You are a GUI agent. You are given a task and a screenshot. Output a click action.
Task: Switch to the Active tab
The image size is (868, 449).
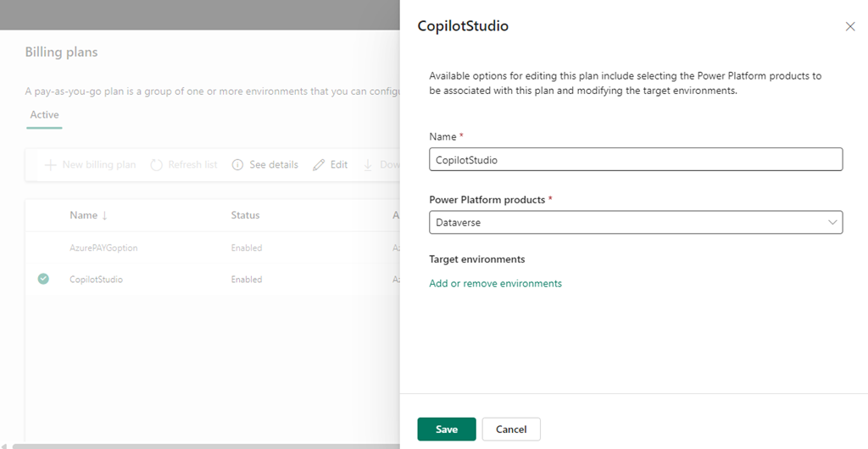click(44, 115)
